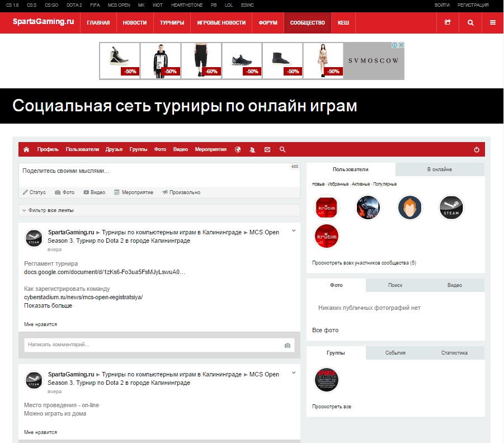Open DOTA 2 link in top bar

[x=74, y=5]
